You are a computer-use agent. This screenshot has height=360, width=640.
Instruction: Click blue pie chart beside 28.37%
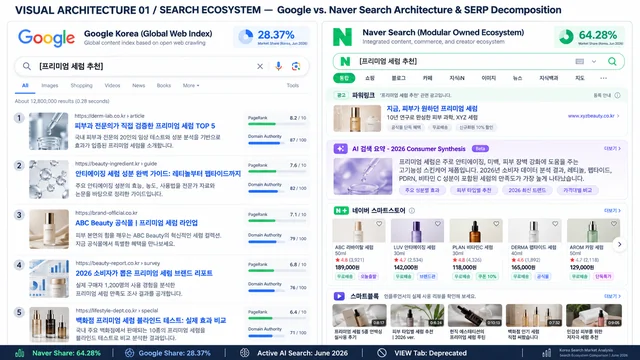[x=246, y=37]
